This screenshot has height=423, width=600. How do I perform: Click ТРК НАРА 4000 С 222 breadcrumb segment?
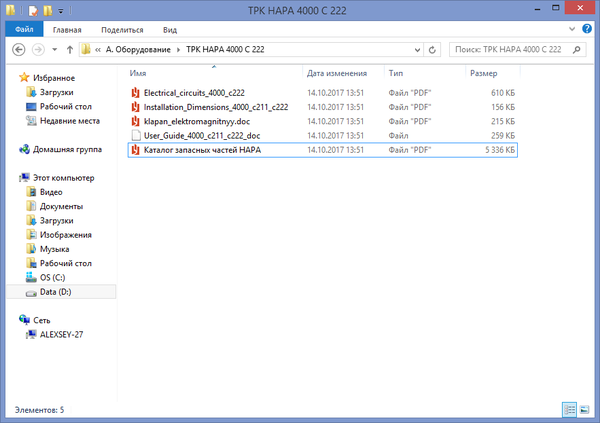225,49
